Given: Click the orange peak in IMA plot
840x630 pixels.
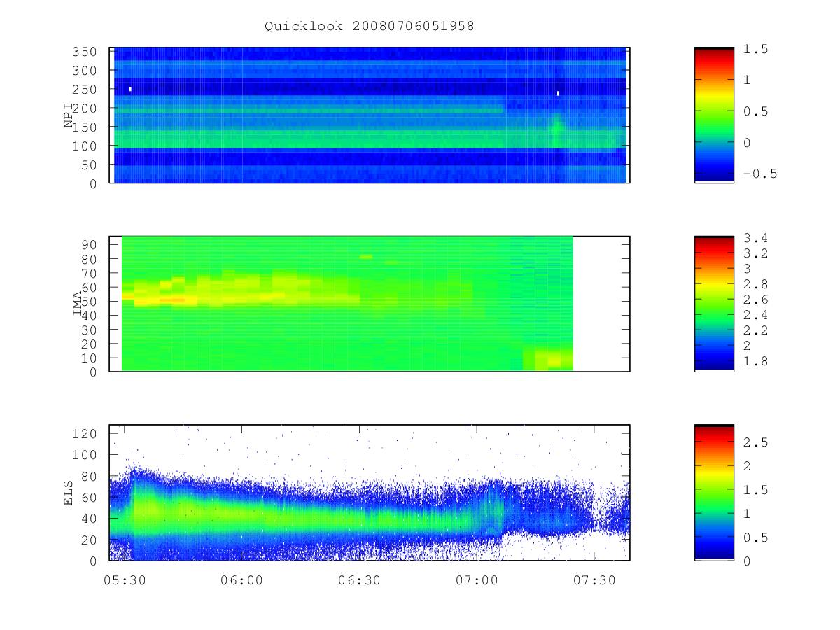Looking at the screenshot, I should [x=171, y=300].
